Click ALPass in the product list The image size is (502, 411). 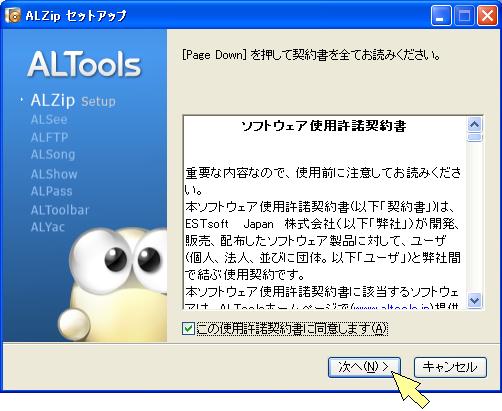(51, 191)
